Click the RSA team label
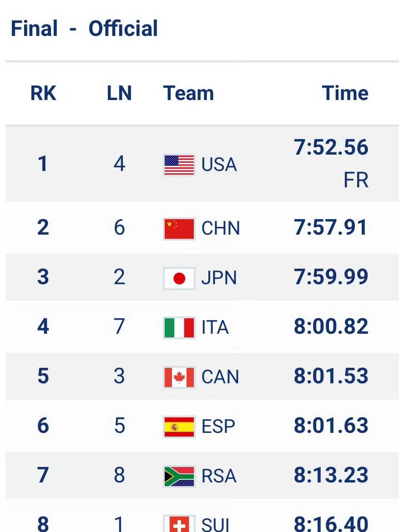Image resolution: width=399 pixels, height=532 pixels. (219, 476)
